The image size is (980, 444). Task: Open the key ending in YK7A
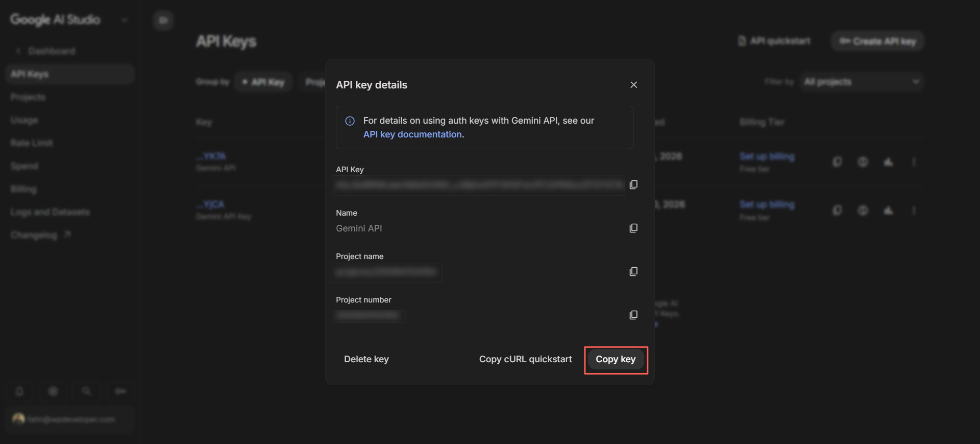[211, 156]
